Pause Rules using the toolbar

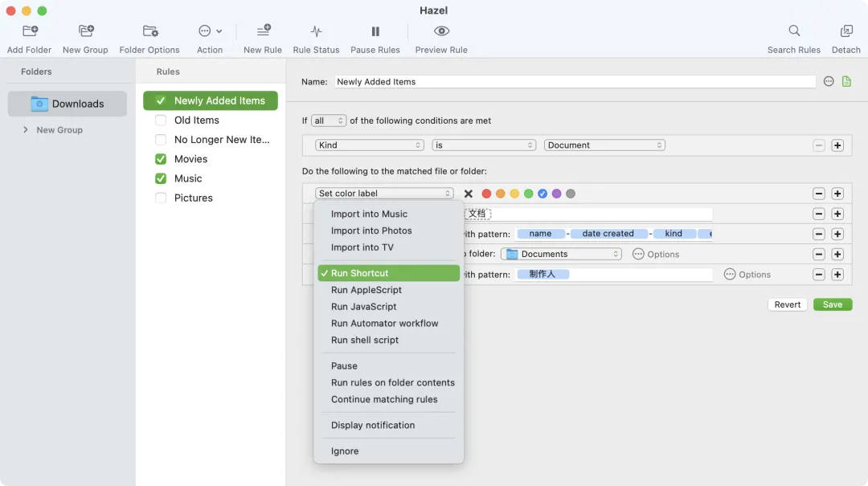[x=375, y=31]
